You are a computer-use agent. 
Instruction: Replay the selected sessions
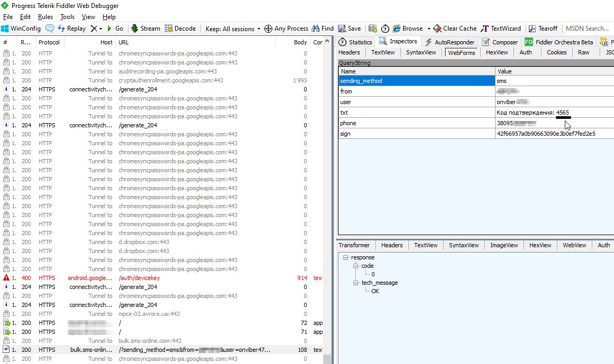pos(71,29)
